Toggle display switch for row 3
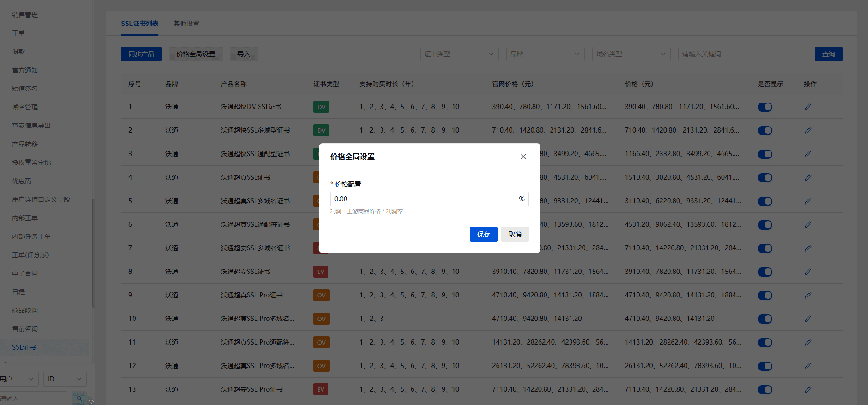The image size is (868, 405). 765,154
